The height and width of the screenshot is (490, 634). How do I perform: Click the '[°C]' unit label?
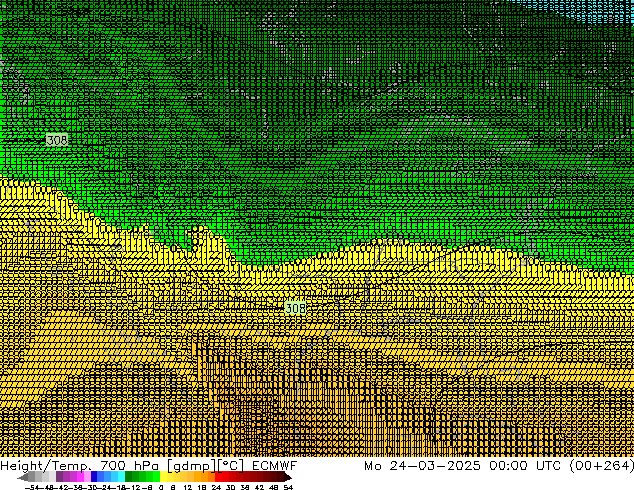[231, 466]
